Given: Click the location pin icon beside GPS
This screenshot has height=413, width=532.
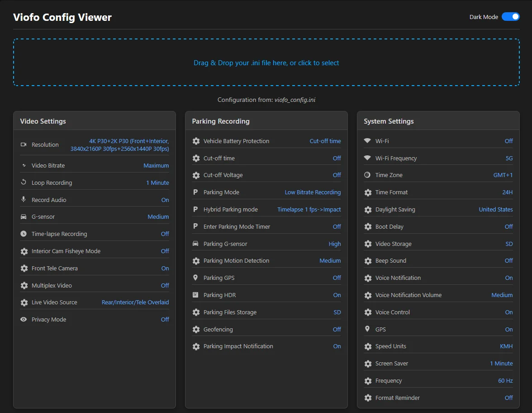Looking at the screenshot, I should point(367,329).
